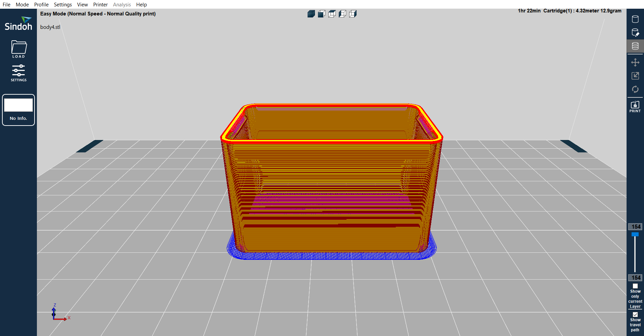The height and width of the screenshot is (336, 644).
Task: Select layered view mode icon
Action: pyautogui.click(x=635, y=46)
